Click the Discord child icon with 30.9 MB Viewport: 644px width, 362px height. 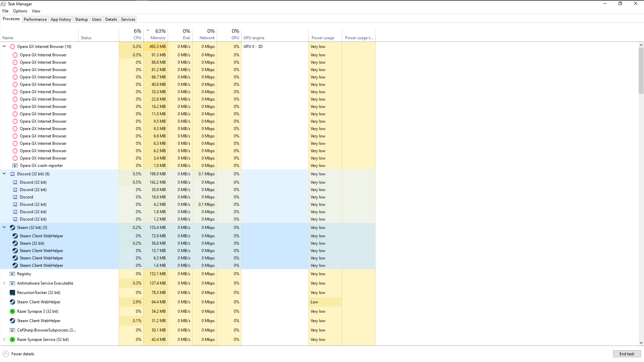15,190
